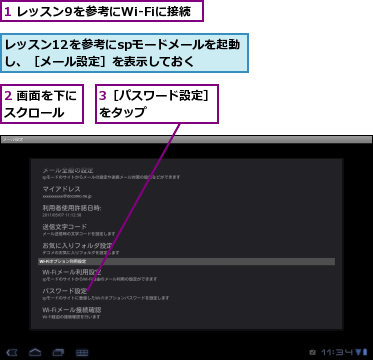Open the recent apps icon
The height and width of the screenshot is (360, 373).
click(58, 352)
